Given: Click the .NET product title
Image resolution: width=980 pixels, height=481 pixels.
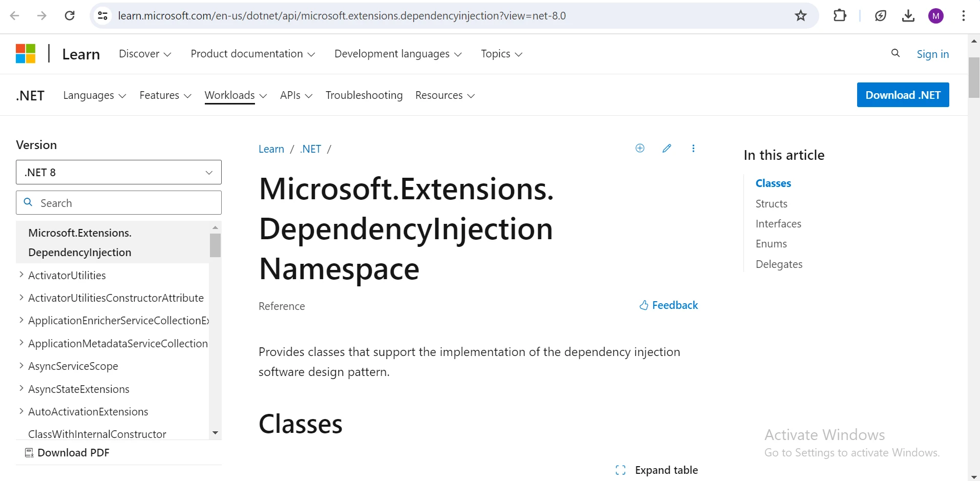Looking at the screenshot, I should click(x=30, y=96).
